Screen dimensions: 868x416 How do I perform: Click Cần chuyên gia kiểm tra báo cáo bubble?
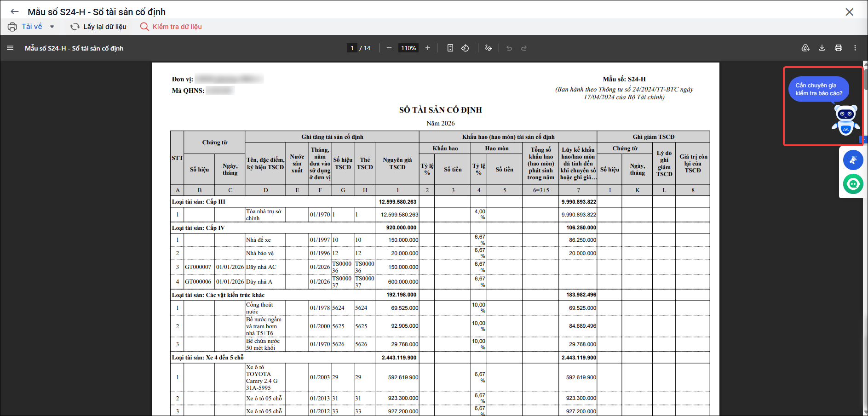pyautogui.click(x=819, y=89)
